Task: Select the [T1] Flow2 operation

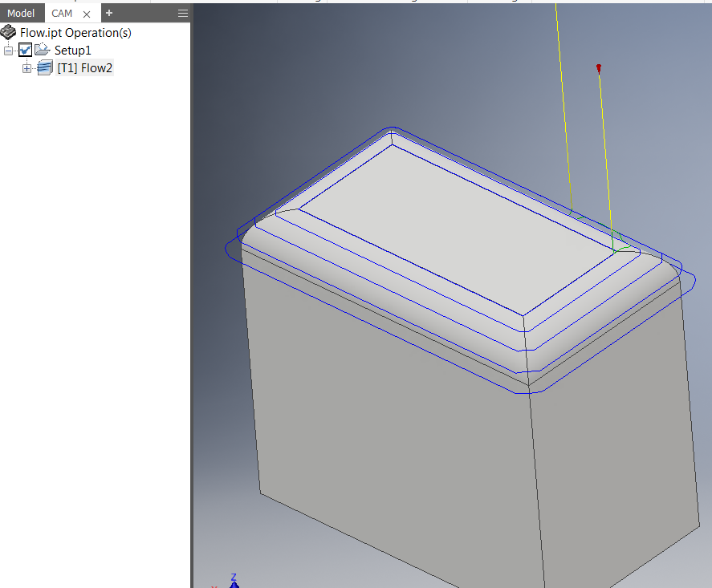Action: 85,68
